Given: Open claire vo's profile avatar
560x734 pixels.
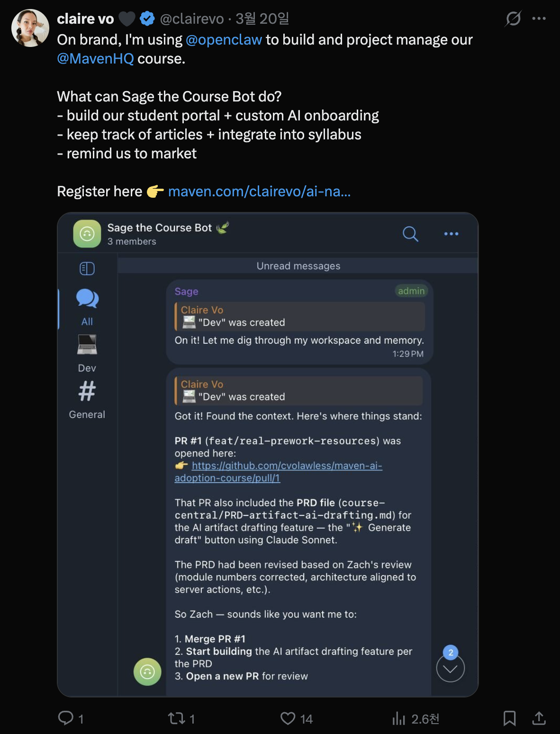Looking at the screenshot, I should coord(30,28).
